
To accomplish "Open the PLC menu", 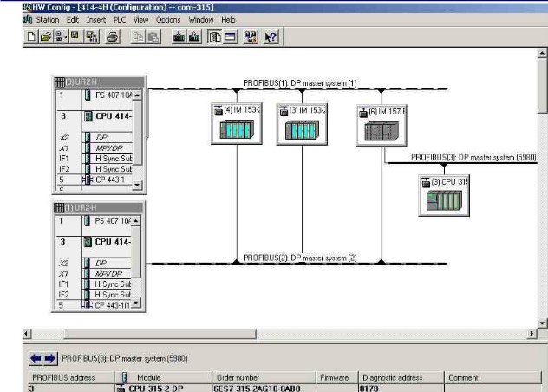I will tap(116, 19).
